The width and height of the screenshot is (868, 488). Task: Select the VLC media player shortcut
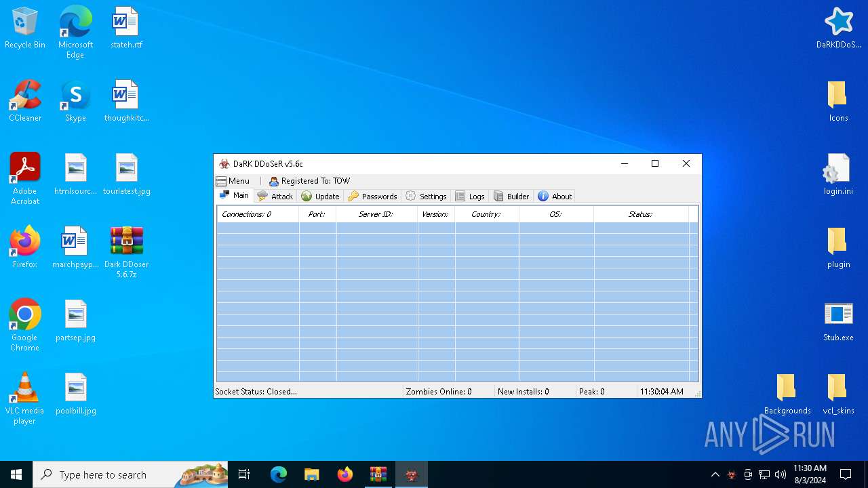click(25, 399)
